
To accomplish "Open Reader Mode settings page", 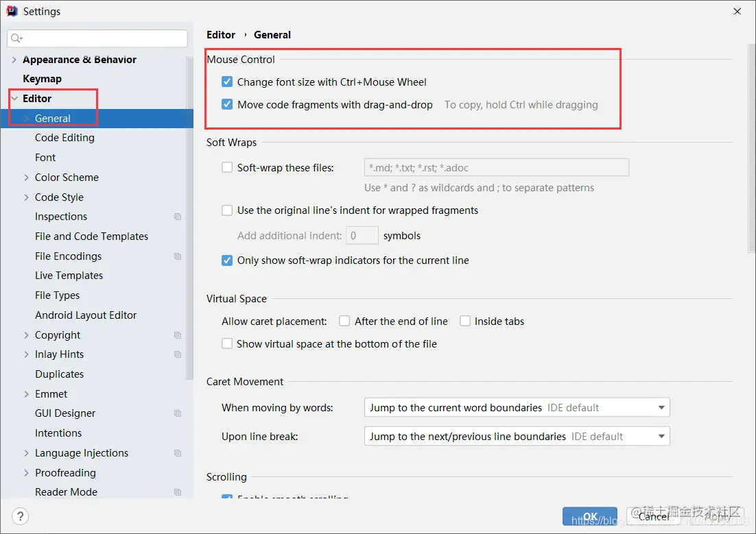I will pos(66,492).
